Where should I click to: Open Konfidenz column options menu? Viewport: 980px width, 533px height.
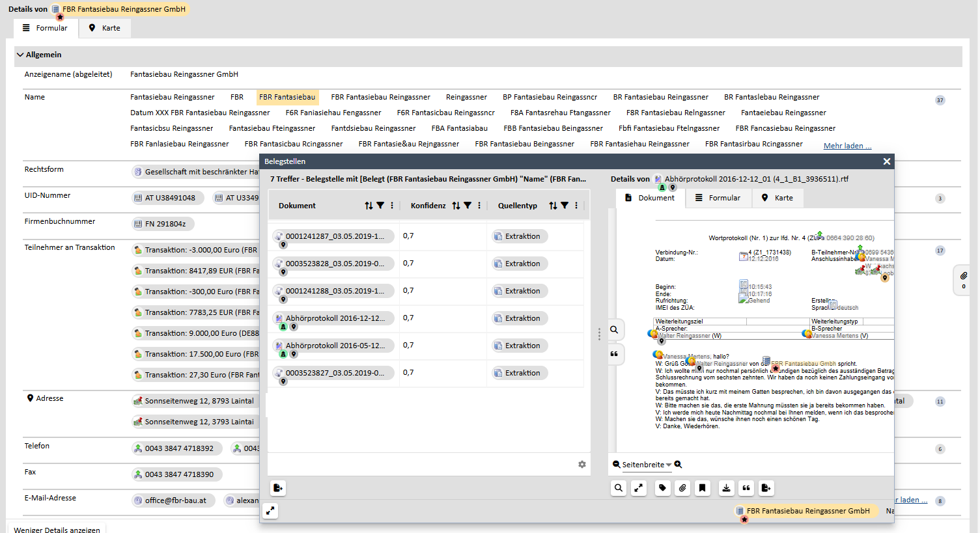click(x=479, y=206)
